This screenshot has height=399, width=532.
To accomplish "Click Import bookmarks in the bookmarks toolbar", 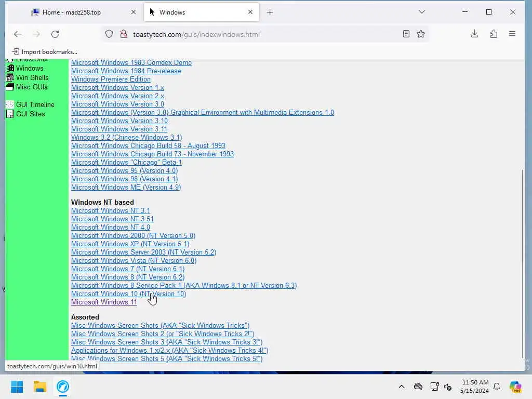I will coord(45,52).
